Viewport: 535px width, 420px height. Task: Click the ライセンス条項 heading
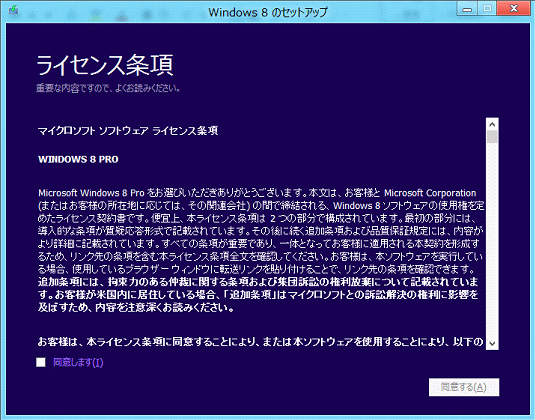pyautogui.click(x=105, y=65)
